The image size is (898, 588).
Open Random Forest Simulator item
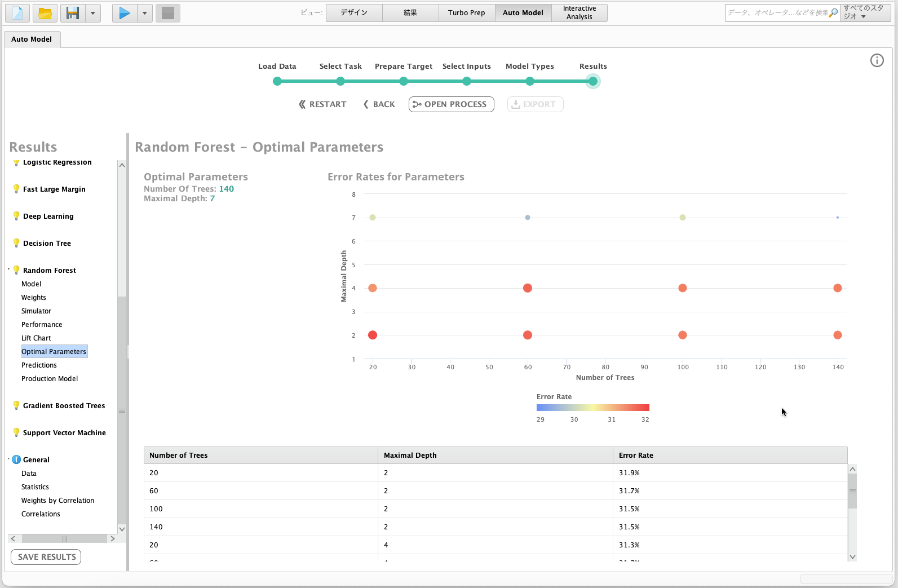click(36, 311)
